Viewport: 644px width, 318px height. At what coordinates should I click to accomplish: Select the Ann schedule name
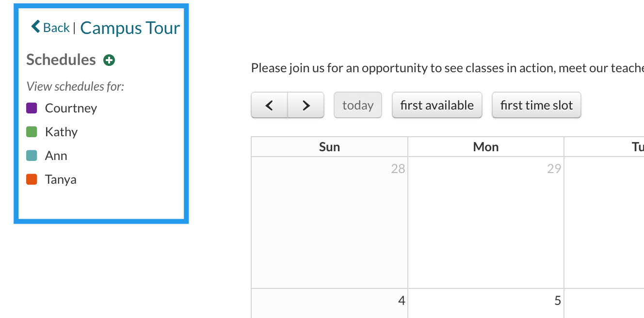click(x=56, y=156)
